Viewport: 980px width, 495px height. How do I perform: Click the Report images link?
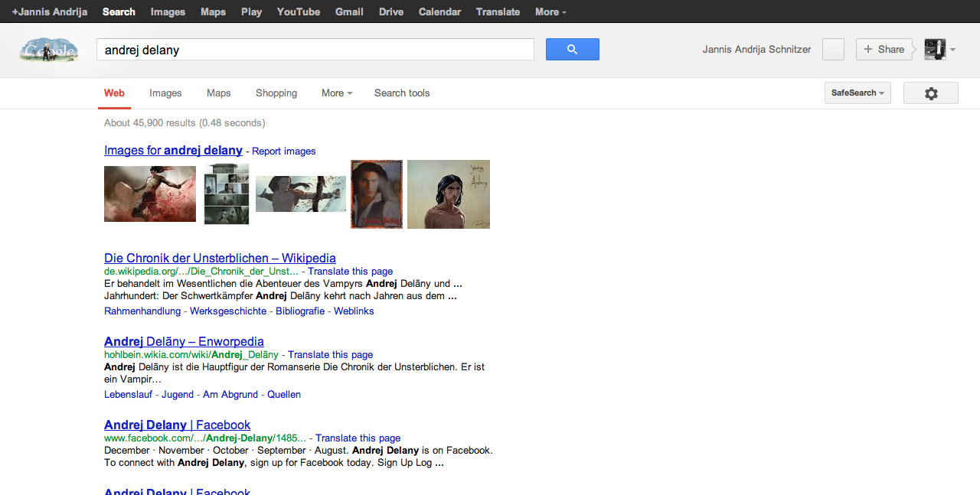point(284,151)
